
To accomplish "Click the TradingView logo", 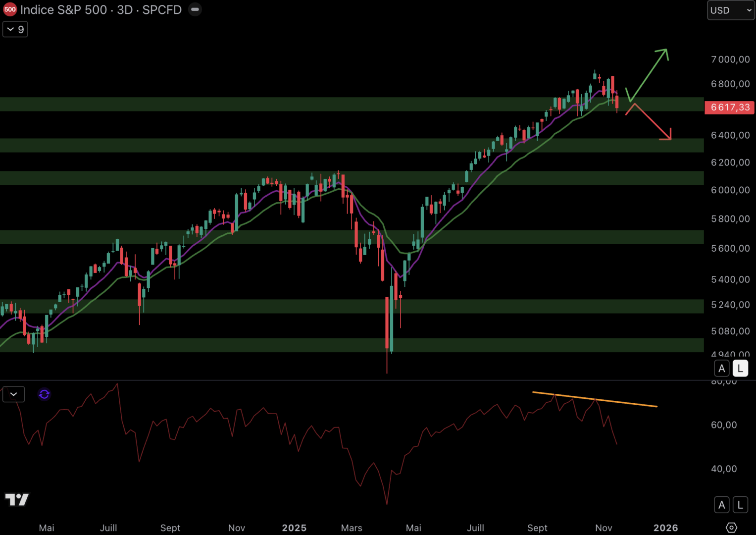I will coord(17,499).
